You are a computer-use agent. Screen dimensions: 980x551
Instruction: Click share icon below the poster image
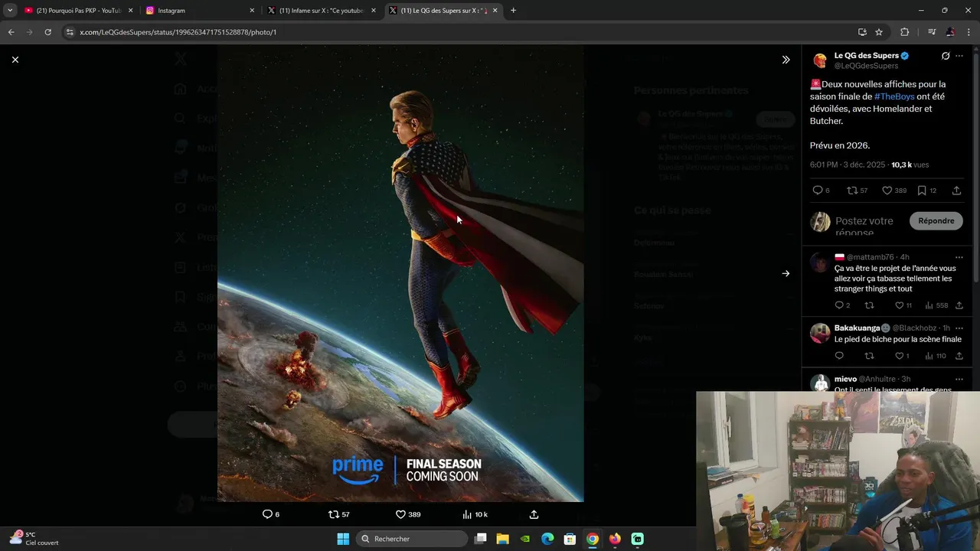click(x=534, y=514)
